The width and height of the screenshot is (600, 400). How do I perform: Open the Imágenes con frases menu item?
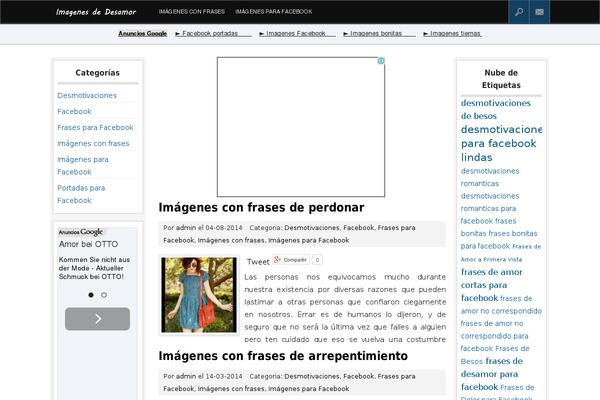[x=192, y=11]
